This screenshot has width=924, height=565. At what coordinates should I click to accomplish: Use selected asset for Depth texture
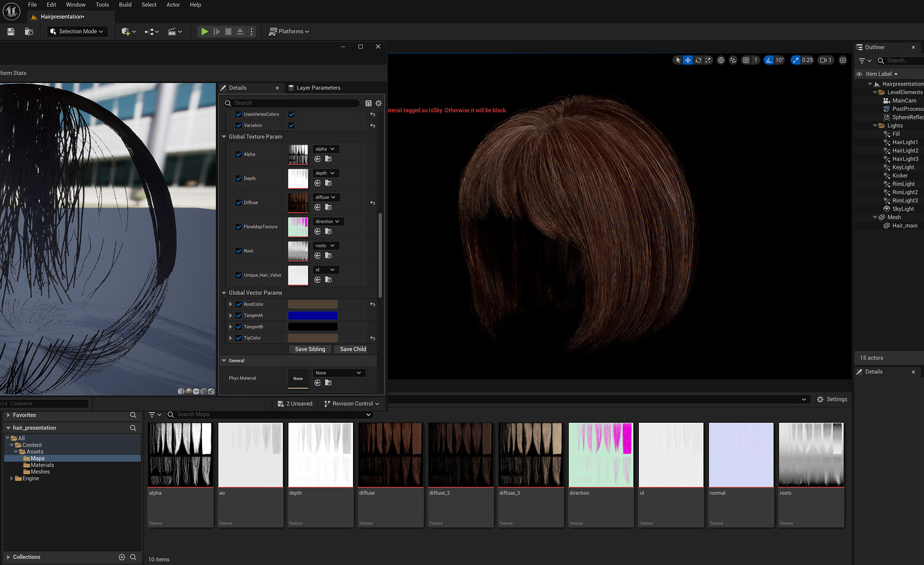click(x=318, y=183)
